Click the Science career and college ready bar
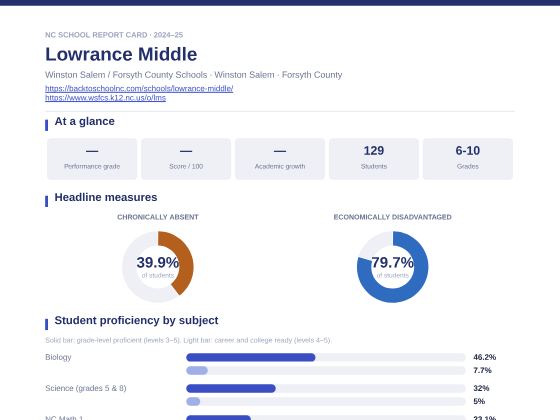This screenshot has width=560, height=420. pos(326,401)
